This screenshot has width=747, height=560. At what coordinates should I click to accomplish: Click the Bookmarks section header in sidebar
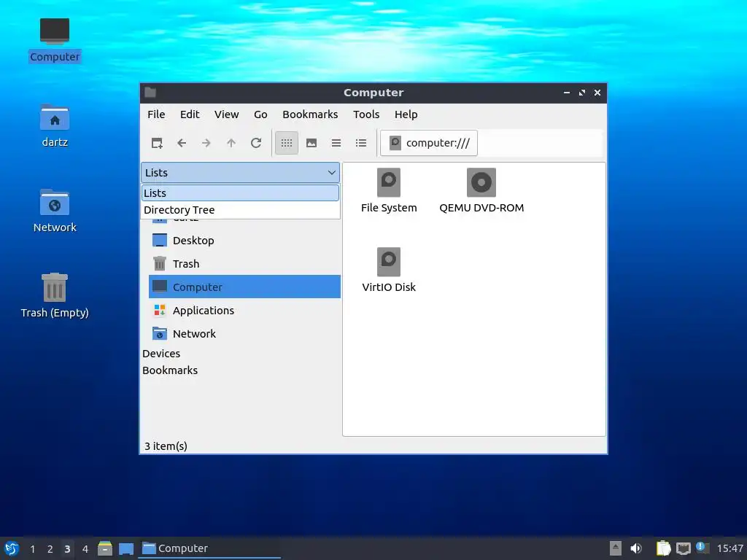point(170,370)
